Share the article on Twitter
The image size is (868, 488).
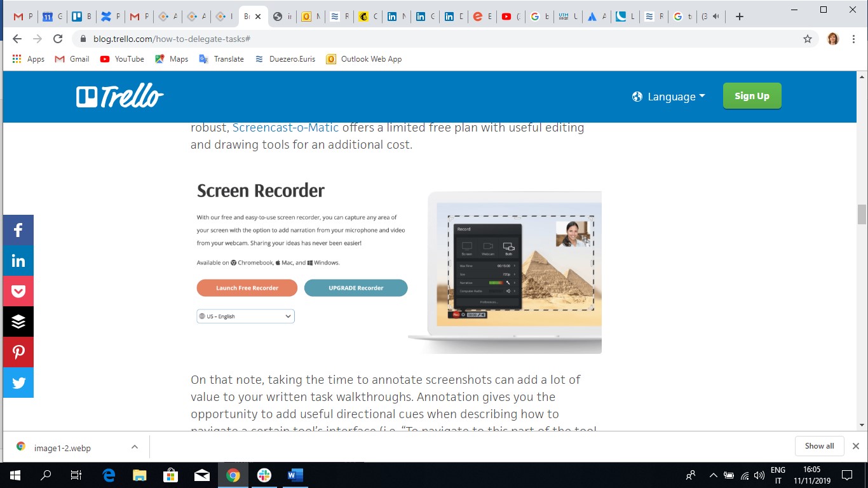(x=18, y=383)
